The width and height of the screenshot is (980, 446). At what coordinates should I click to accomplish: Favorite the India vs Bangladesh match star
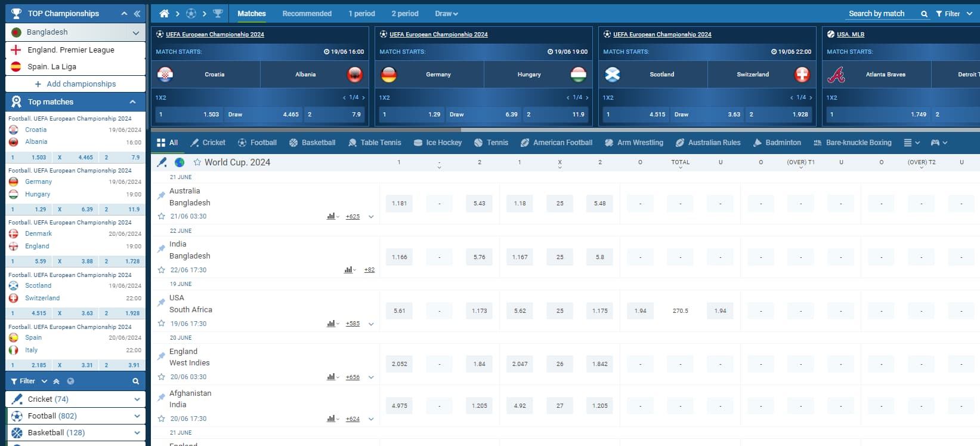[161, 270]
